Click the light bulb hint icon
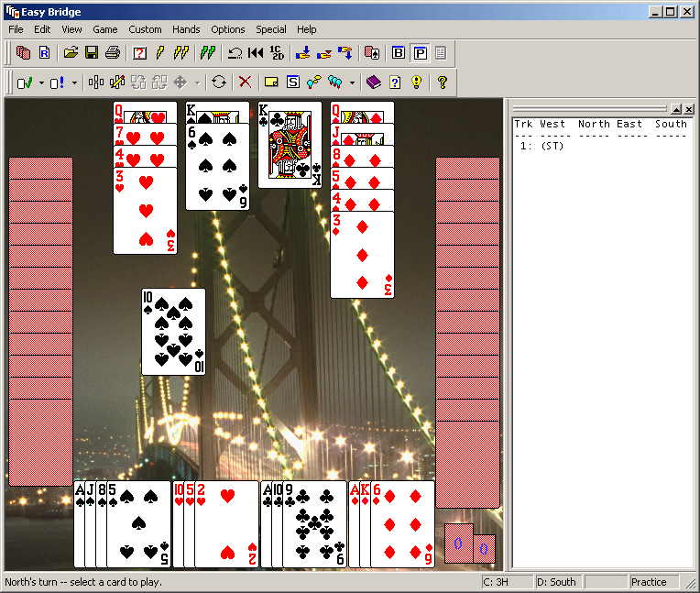This screenshot has height=593, width=700. point(416,82)
